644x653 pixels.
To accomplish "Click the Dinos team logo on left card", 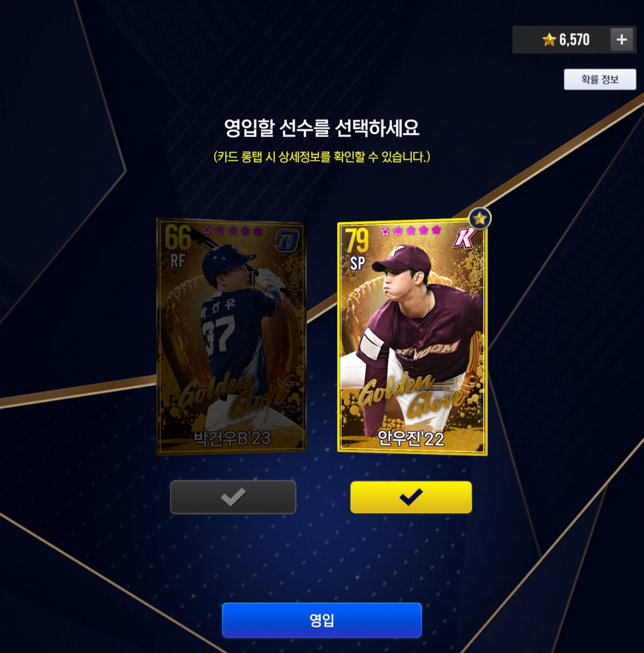I will click(287, 241).
